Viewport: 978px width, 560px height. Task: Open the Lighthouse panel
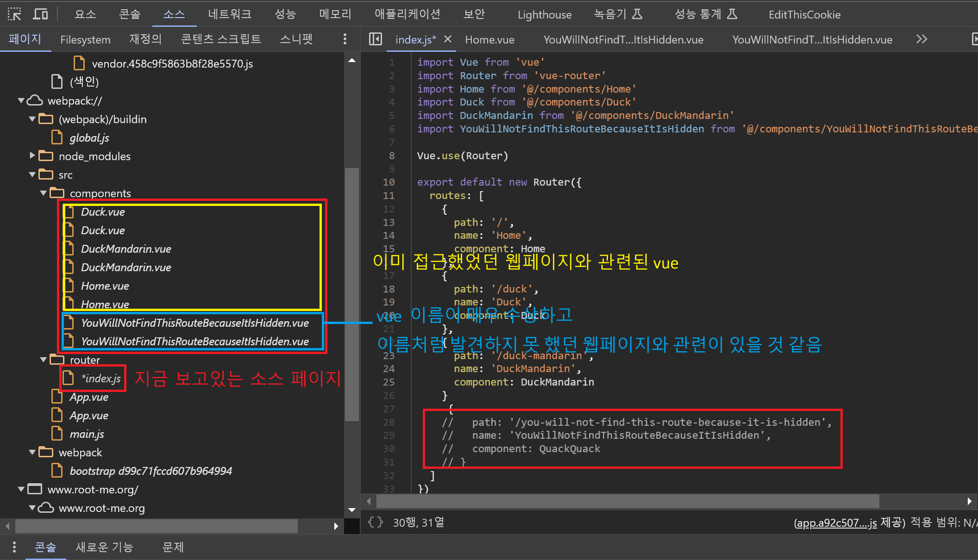[544, 14]
